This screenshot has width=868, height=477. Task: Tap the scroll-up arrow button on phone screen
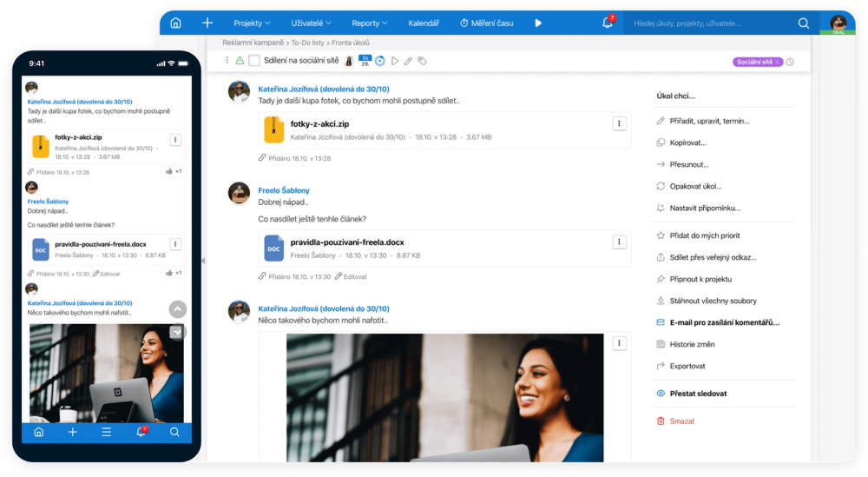click(177, 308)
